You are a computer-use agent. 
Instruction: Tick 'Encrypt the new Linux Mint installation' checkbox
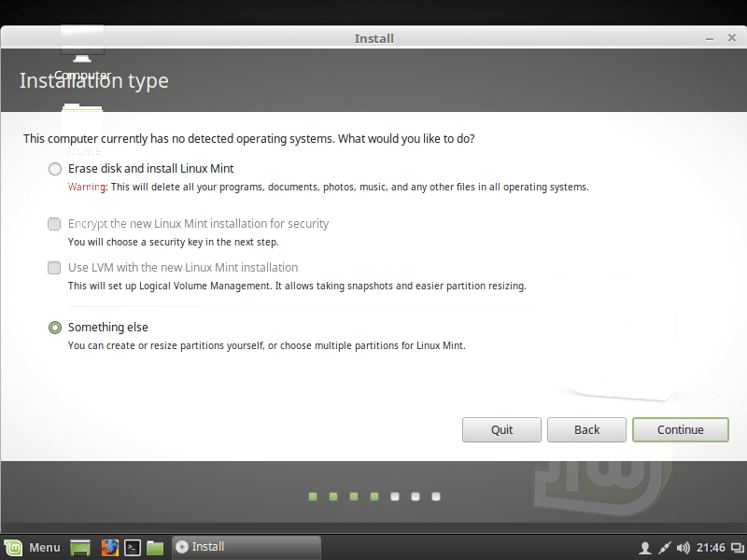coord(54,224)
